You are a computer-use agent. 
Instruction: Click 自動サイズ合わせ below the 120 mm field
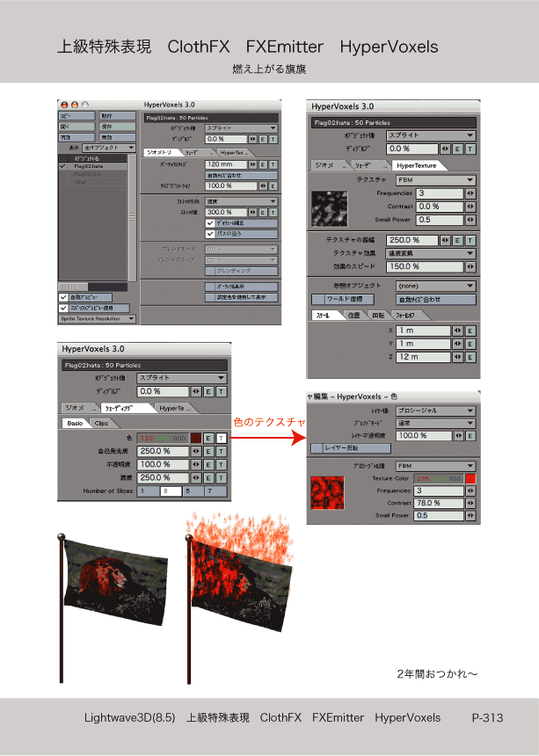pyautogui.click(x=242, y=176)
